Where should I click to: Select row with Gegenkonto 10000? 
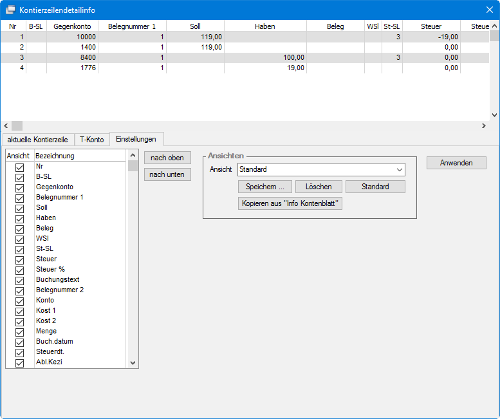[x=245, y=37]
